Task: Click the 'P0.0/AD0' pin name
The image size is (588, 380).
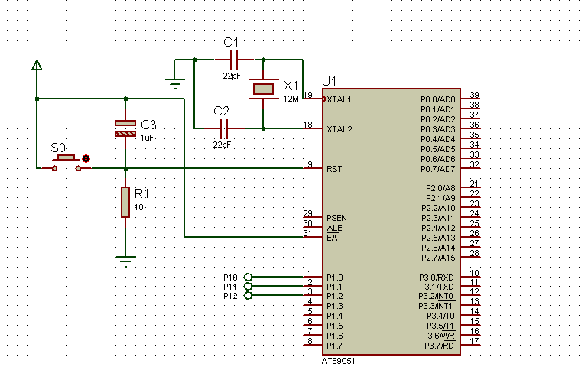Action: pyautogui.click(x=437, y=100)
